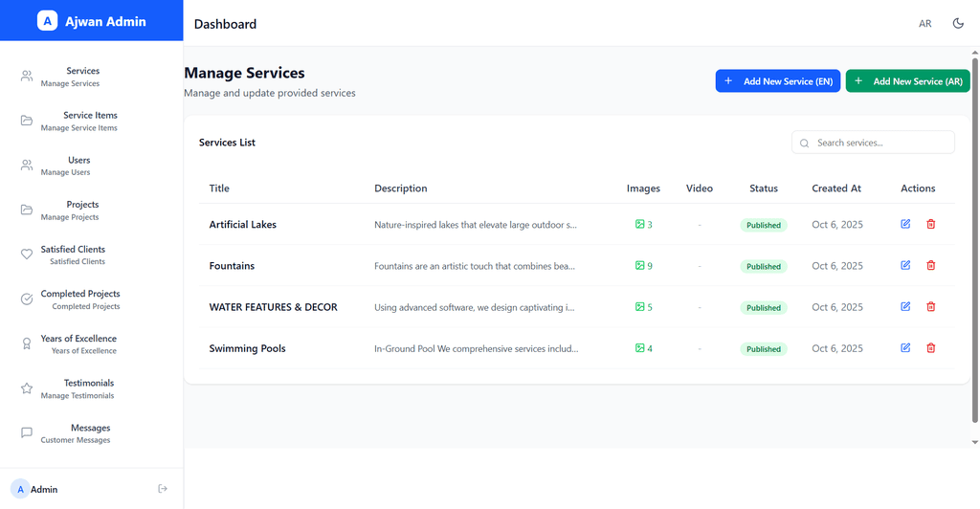980x509 pixels.
Task: Click Add New Service (AR) button
Action: point(907,81)
